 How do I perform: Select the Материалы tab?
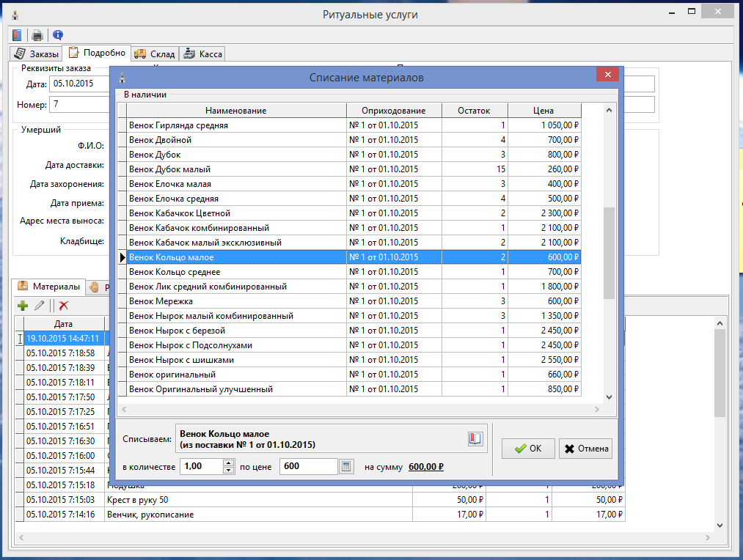(x=49, y=287)
